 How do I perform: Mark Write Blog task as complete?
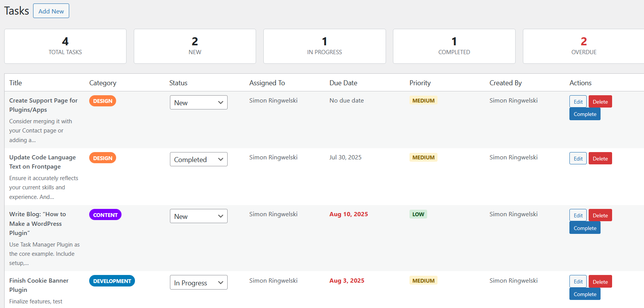point(584,228)
